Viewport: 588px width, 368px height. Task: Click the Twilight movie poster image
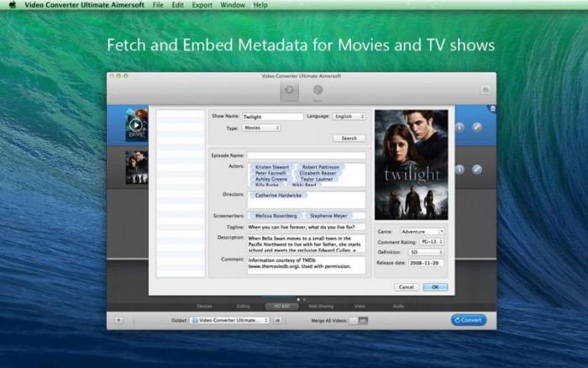(x=411, y=165)
